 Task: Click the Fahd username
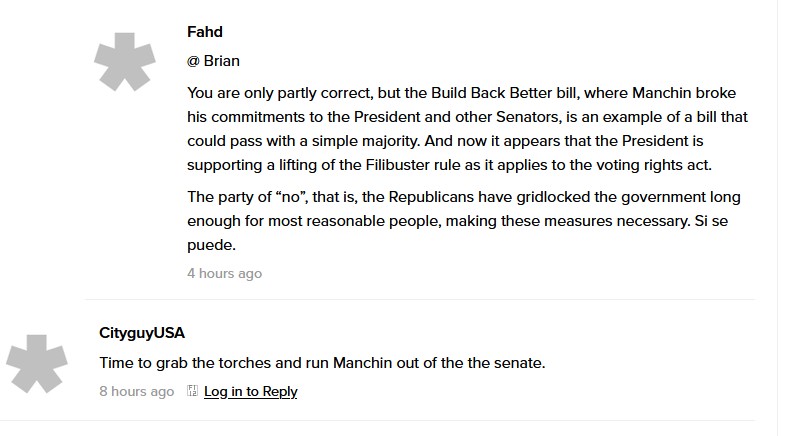coord(204,31)
